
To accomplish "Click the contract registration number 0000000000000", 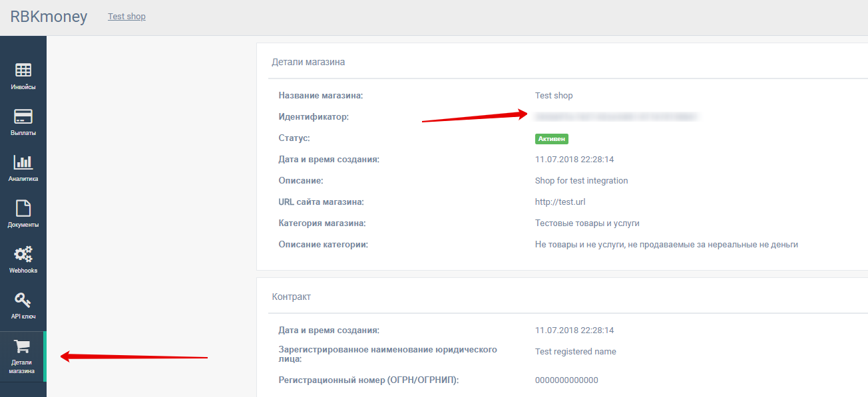I will tap(566, 380).
